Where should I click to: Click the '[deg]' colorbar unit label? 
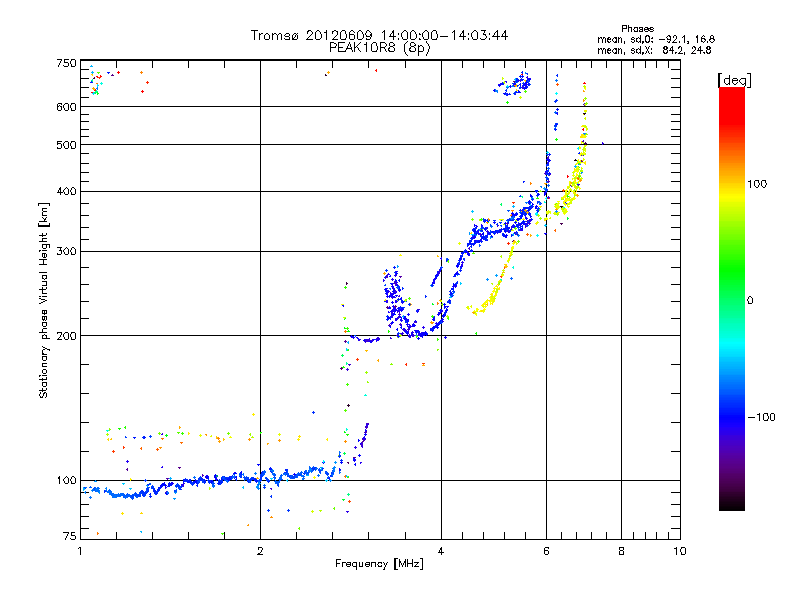tap(734, 81)
